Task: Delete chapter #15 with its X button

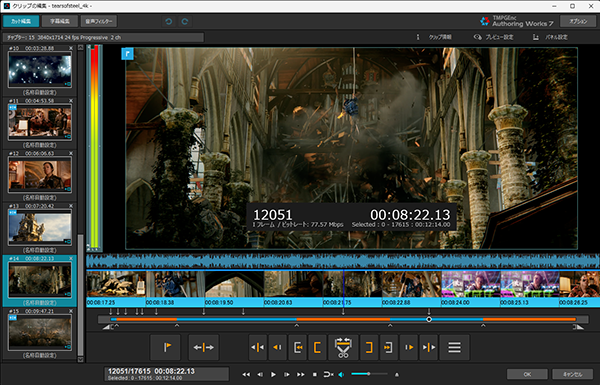Action: point(71,311)
